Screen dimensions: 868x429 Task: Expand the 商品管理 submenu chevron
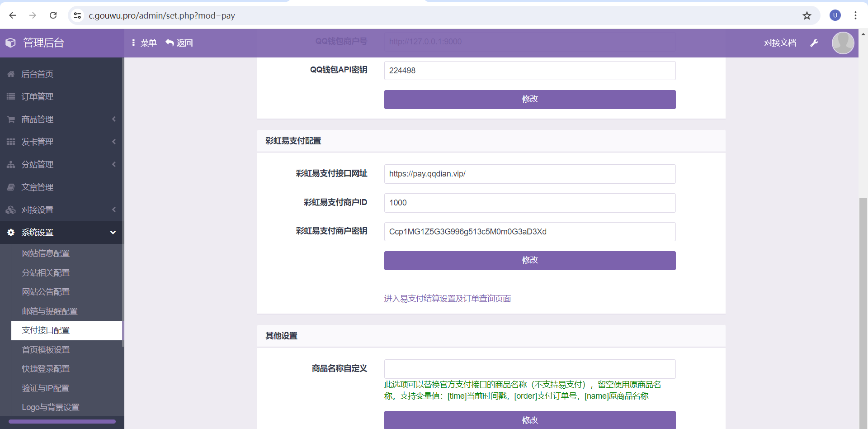pyautogui.click(x=113, y=119)
